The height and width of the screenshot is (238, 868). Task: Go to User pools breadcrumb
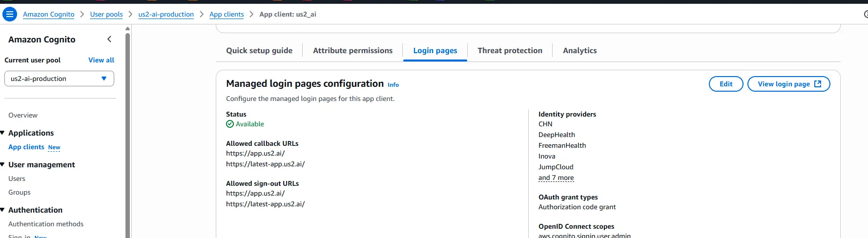point(106,14)
